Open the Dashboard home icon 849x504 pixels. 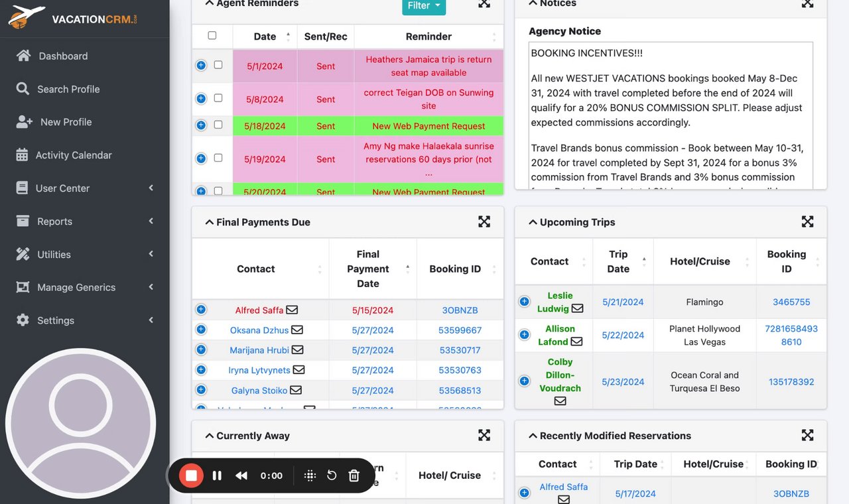click(x=23, y=56)
